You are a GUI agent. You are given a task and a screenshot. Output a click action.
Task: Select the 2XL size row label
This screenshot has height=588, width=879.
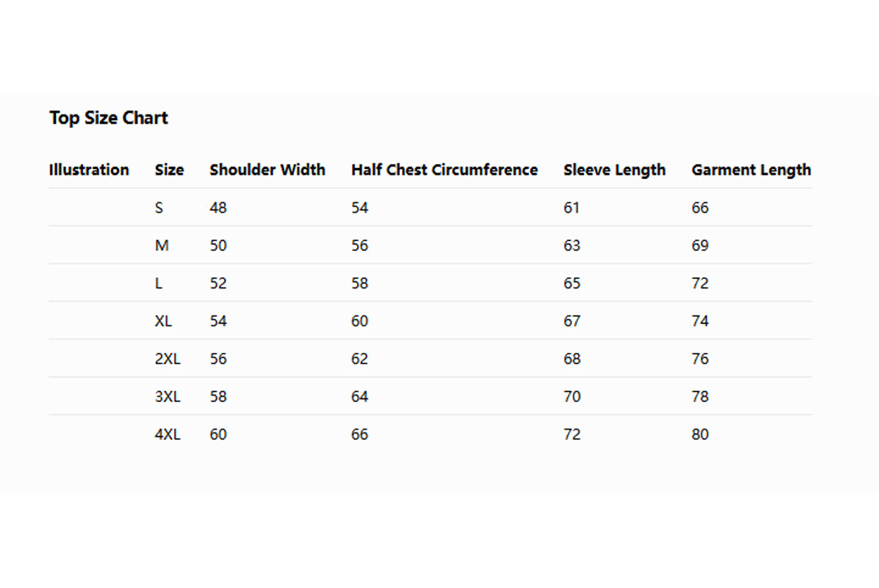168,359
